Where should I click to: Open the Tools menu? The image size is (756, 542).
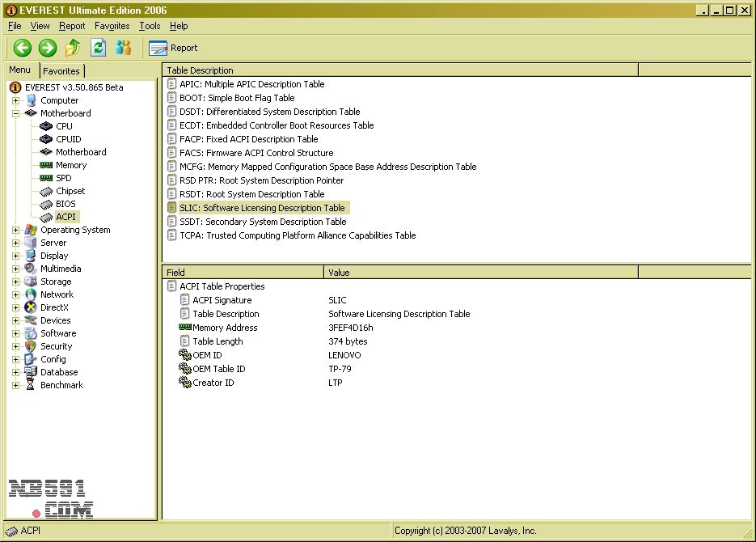(x=150, y=26)
